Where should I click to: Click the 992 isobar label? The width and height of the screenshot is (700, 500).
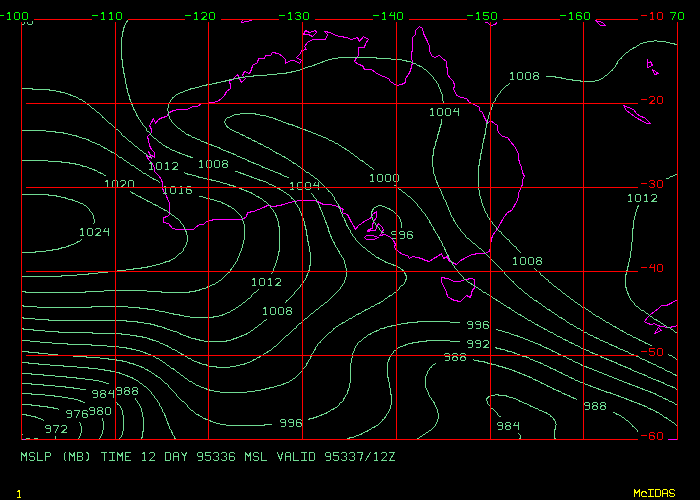pyautogui.click(x=478, y=343)
